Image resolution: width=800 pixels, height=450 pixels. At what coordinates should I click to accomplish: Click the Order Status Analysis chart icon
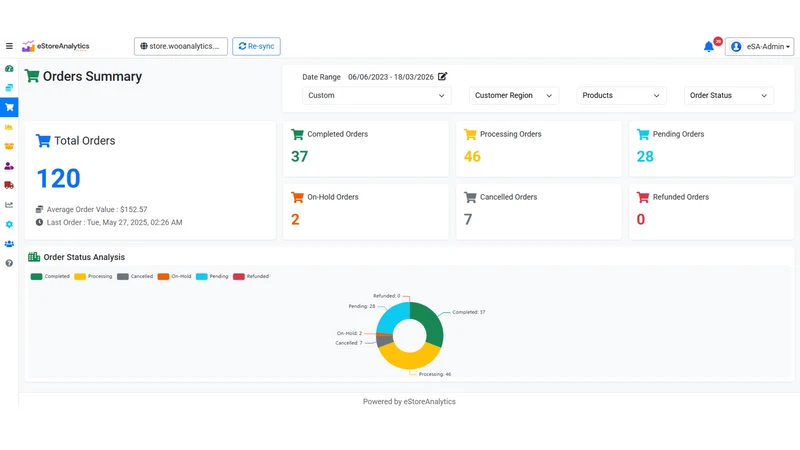point(34,257)
